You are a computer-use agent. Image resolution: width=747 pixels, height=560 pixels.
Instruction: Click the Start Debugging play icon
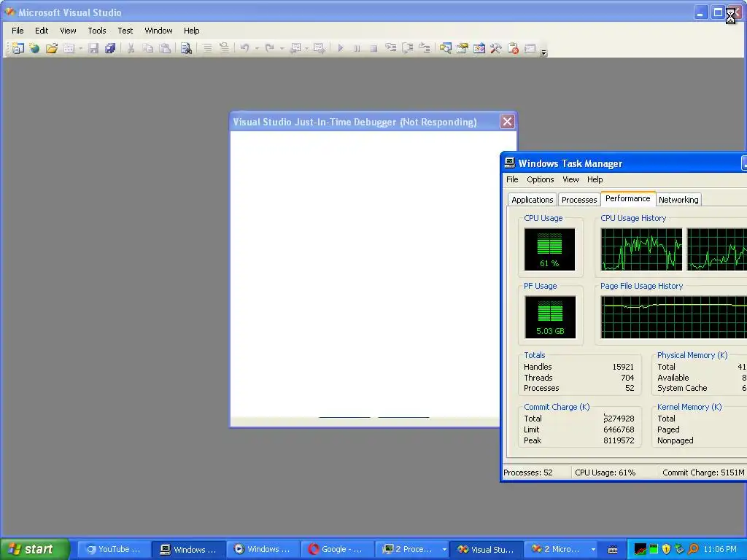(x=340, y=48)
